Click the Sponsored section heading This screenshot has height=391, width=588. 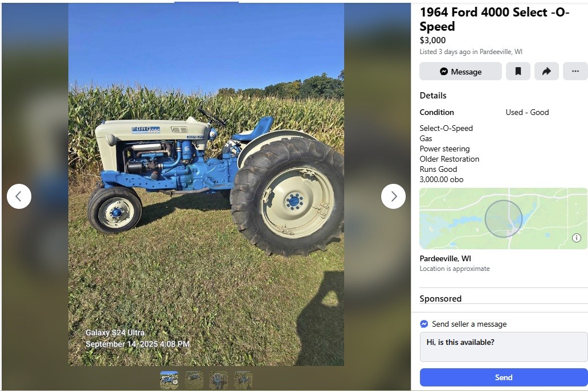click(x=440, y=298)
